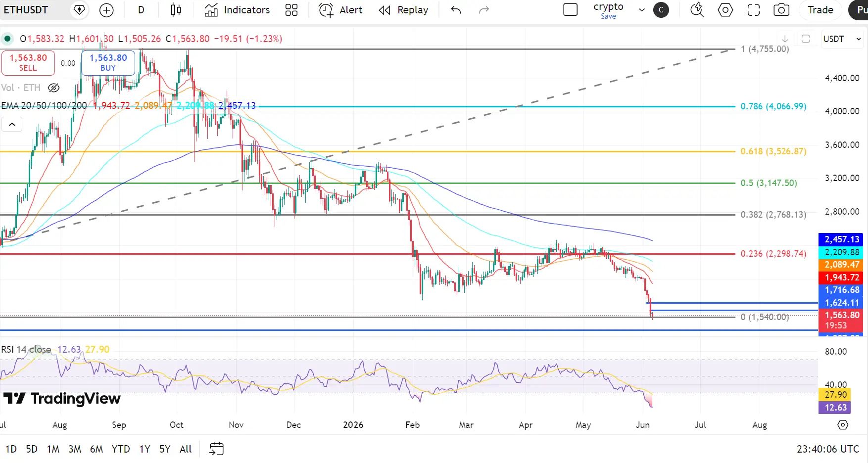The width and height of the screenshot is (868, 463).
Task: Click the square icon left of USDT
Action: tap(806, 39)
